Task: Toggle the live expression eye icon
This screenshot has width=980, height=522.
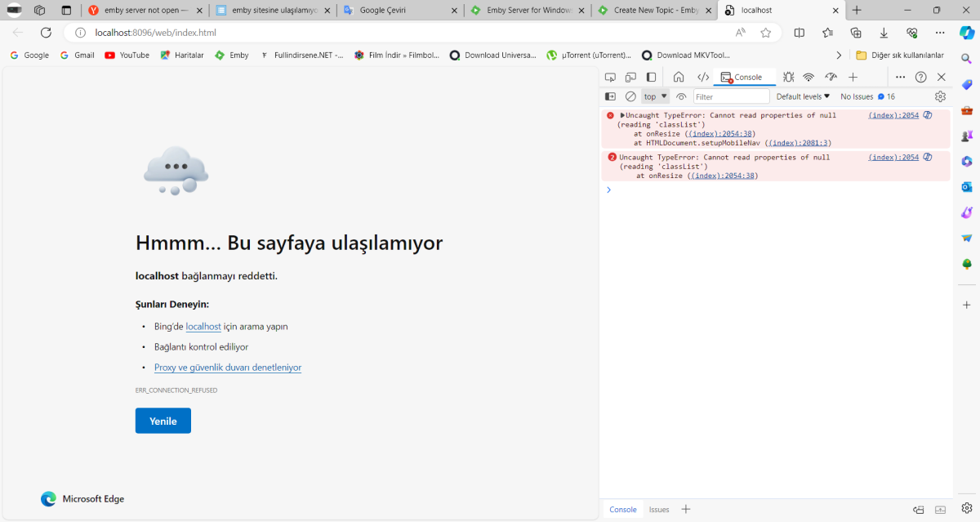Action: click(681, 96)
